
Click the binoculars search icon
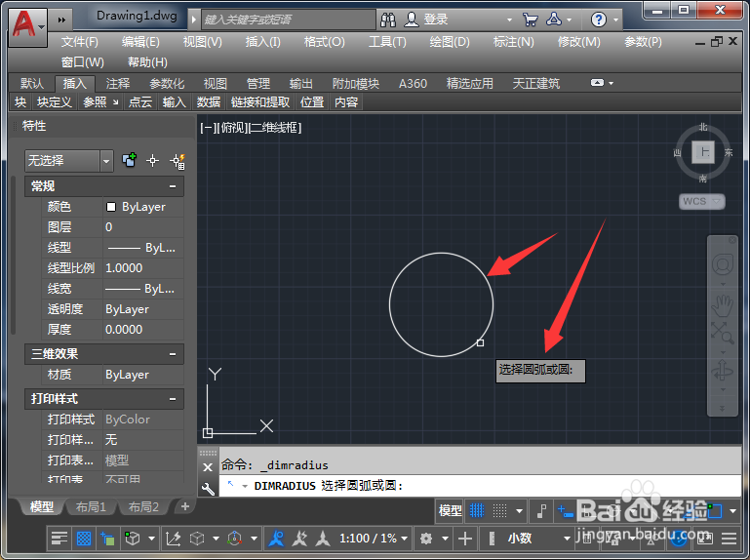coord(388,20)
